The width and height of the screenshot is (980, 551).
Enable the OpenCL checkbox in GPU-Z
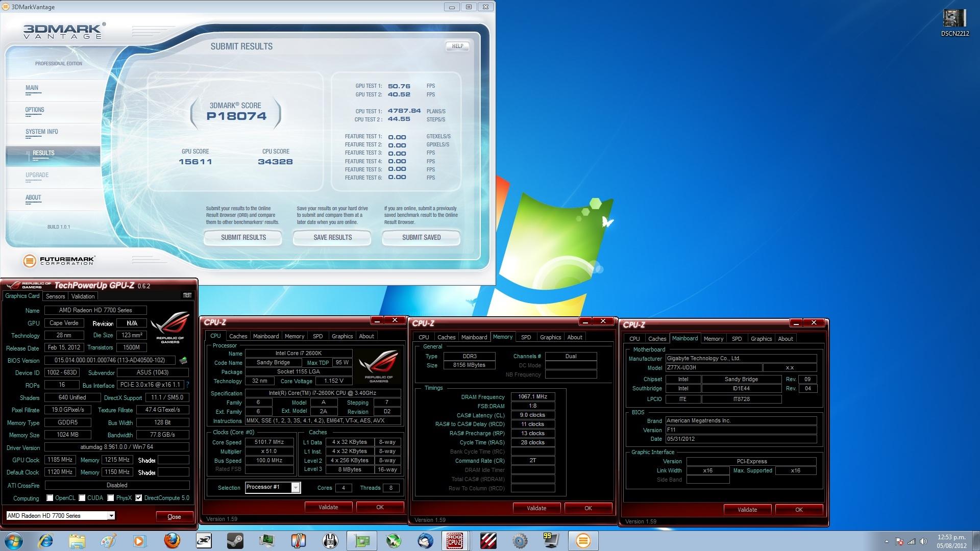tap(50, 498)
